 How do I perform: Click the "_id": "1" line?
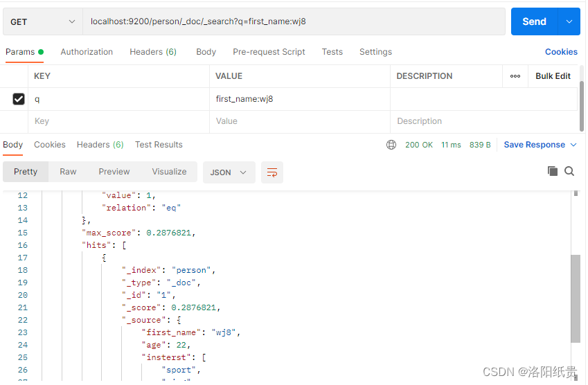click(148, 295)
